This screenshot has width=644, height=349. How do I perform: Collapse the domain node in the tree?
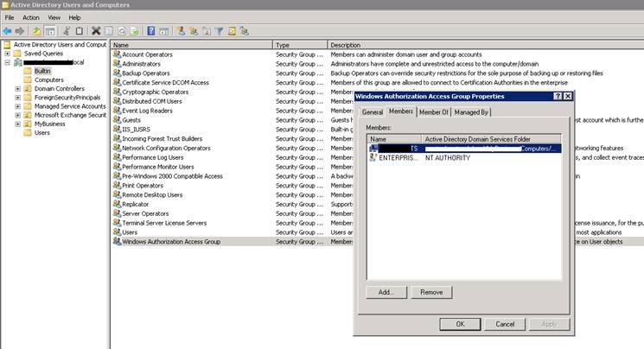(x=8, y=62)
